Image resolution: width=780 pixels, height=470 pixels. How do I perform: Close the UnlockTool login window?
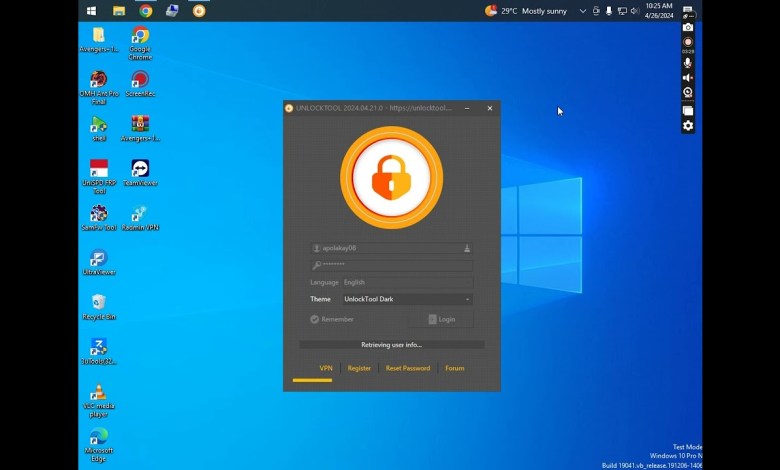pyautogui.click(x=490, y=108)
